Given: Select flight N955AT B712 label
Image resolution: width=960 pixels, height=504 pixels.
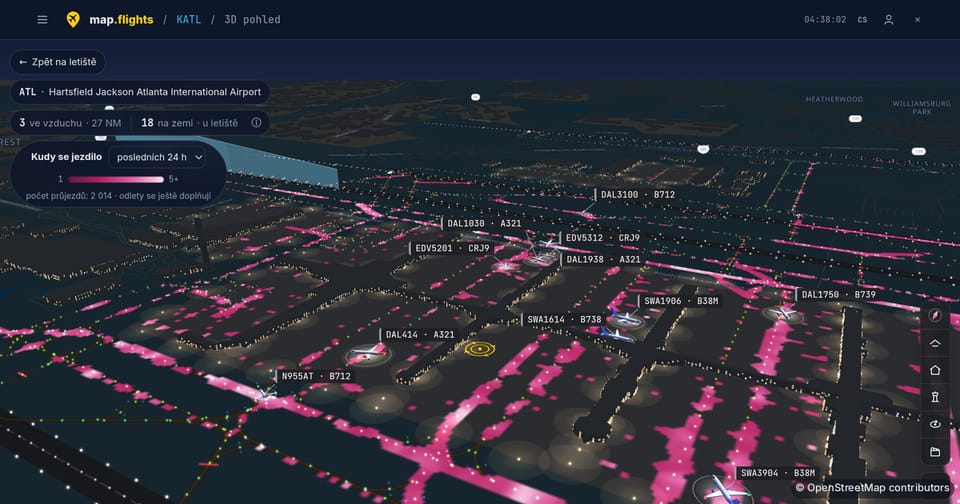Looking at the screenshot, I should (x=315, y=376).
